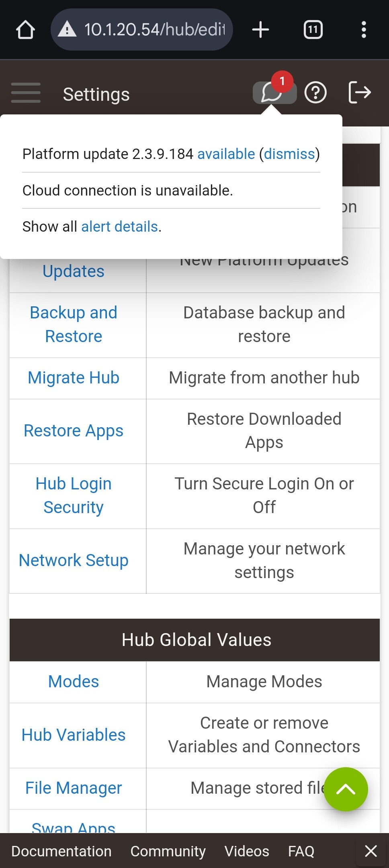
Task: Open Hub Login Security settings
Action: (x=73, y=495)
